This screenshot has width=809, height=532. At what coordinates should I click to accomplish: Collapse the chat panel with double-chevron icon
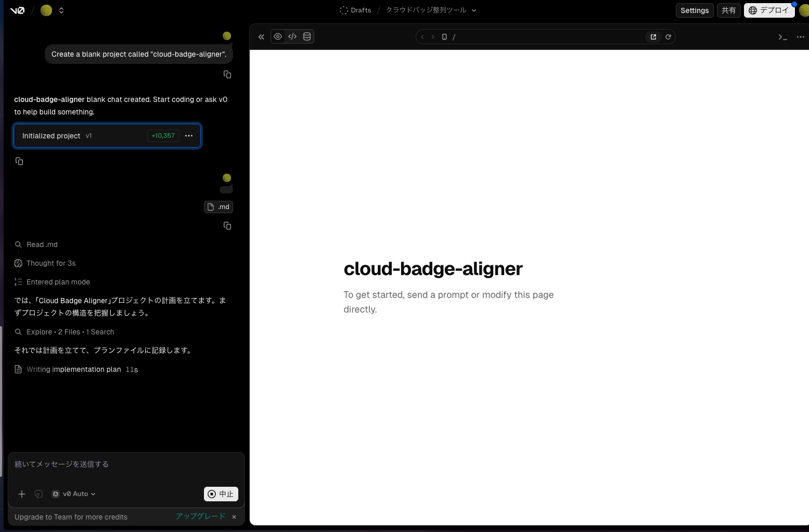pos(261,37)
